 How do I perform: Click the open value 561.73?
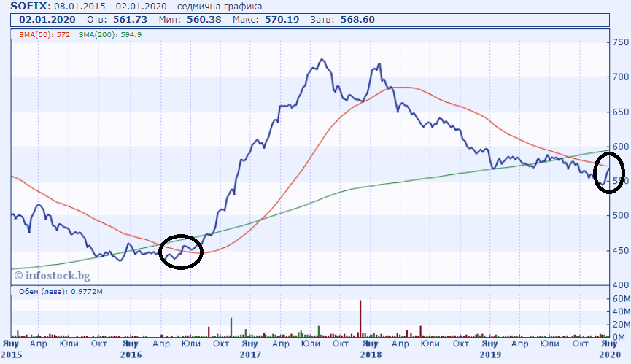[x=130, y=19]
